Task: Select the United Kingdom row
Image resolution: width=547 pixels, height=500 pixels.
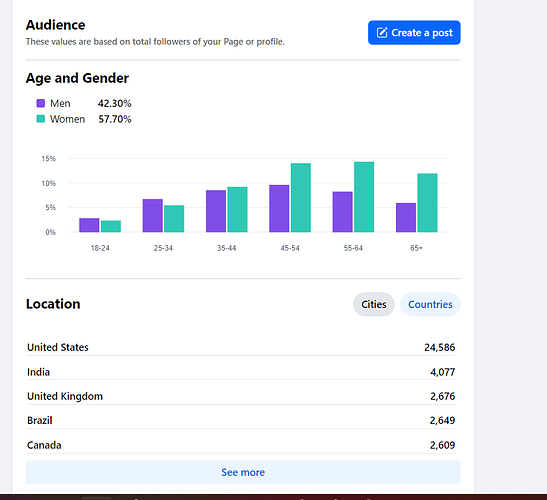Action: point(241,396)
